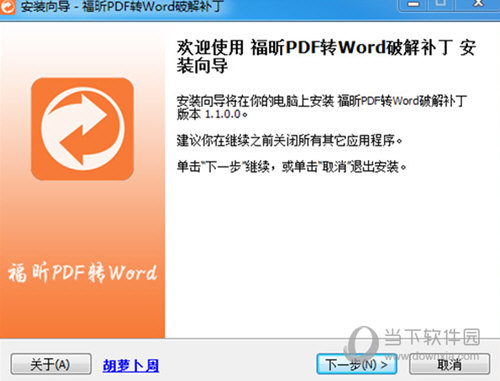Click the large orange PDF converter logo

(x=82, y=129)
